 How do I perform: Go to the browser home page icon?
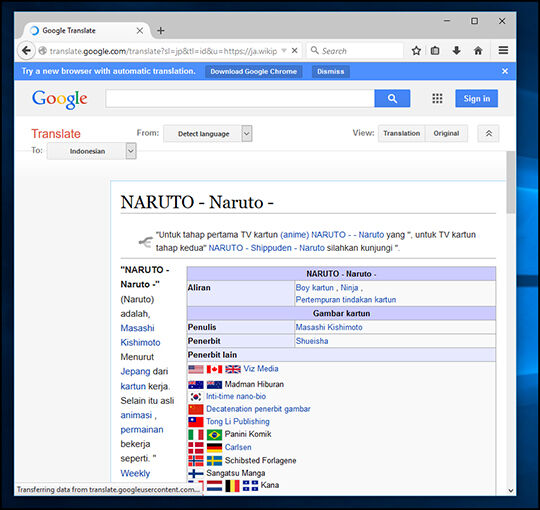[478, 51]
